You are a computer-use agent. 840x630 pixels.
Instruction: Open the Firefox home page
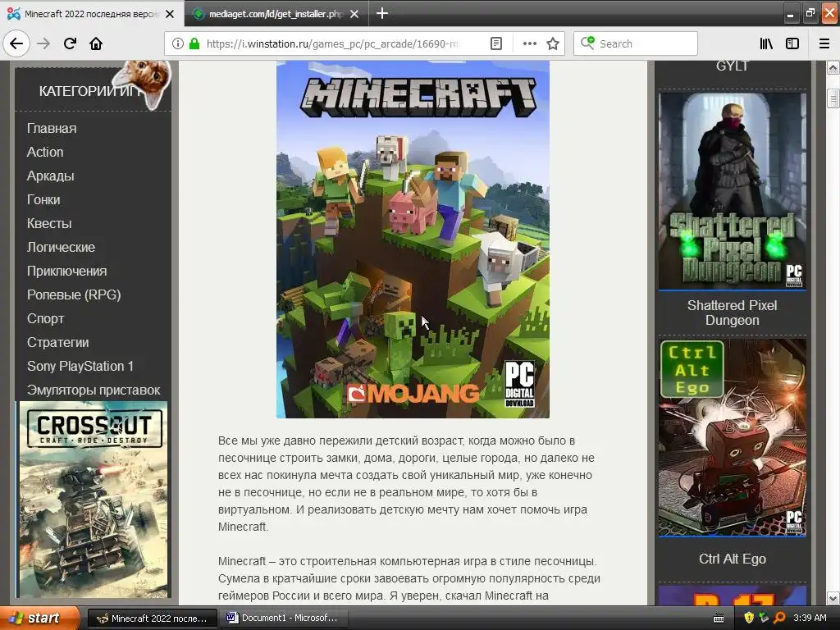(96, 43)
